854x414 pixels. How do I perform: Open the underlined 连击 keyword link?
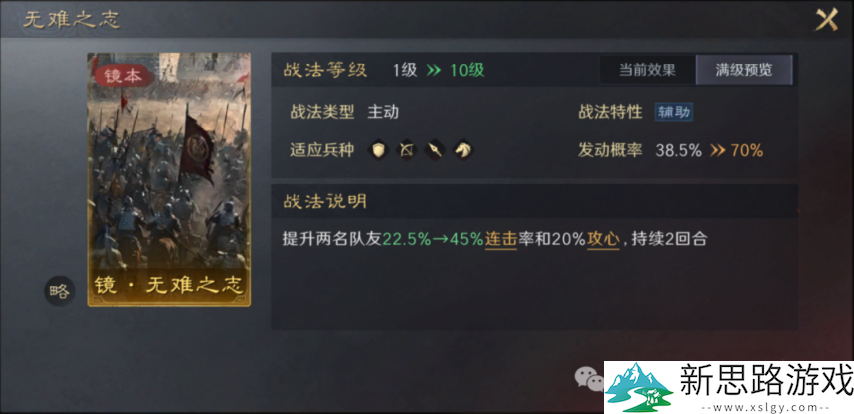(x=501, y=239)
